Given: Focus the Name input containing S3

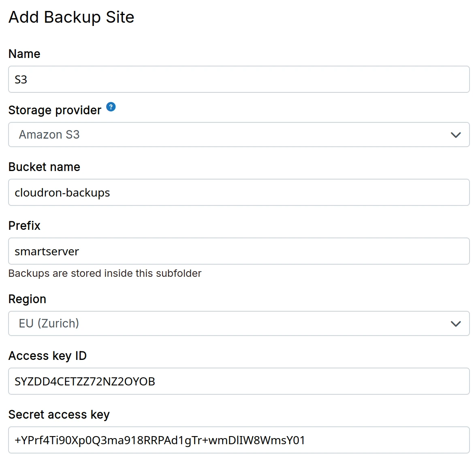Looking at the screenshot, I should pos(238,79).
